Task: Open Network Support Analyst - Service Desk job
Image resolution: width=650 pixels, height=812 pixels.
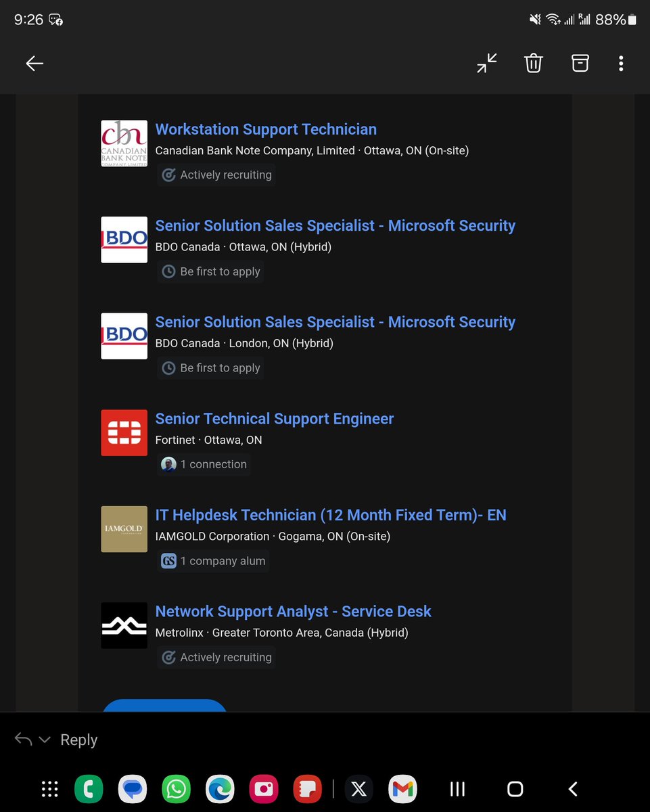Action: [x=293, y=612]
